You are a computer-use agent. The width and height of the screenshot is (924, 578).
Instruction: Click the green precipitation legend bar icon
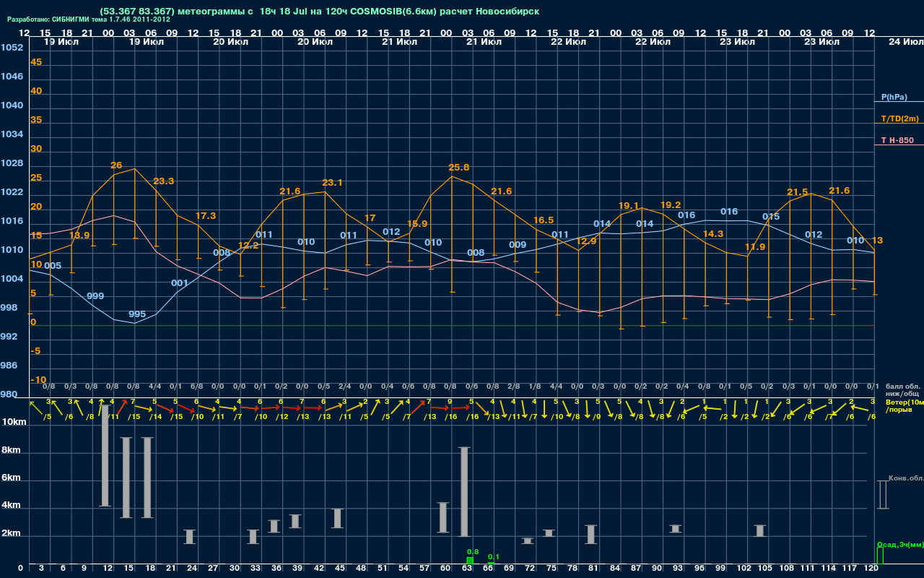click(x=880, y=555)
